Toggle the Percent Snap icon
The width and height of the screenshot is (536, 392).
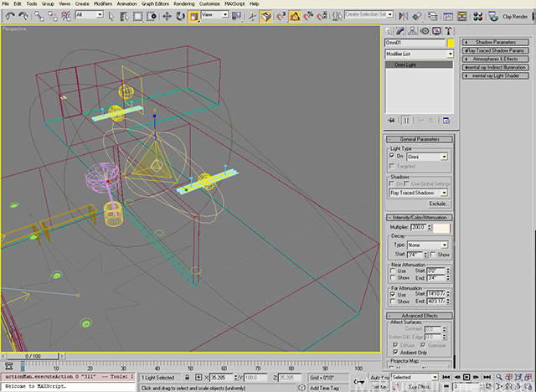pos(308,16)
